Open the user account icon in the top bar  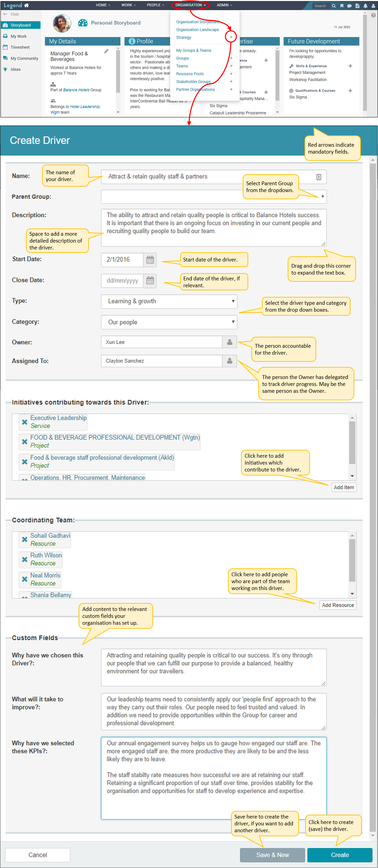[373, 6]
